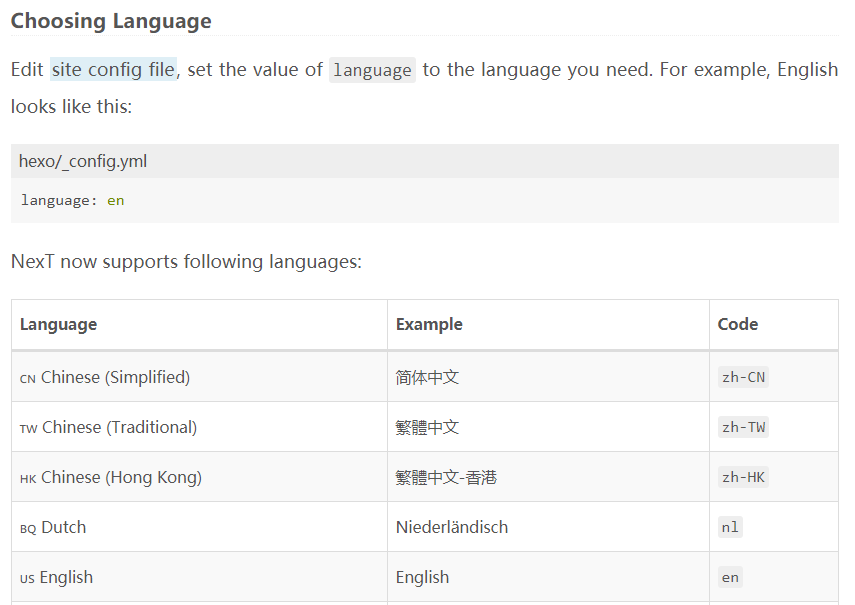Select the zh-HK code in the table

pos(744,477)
